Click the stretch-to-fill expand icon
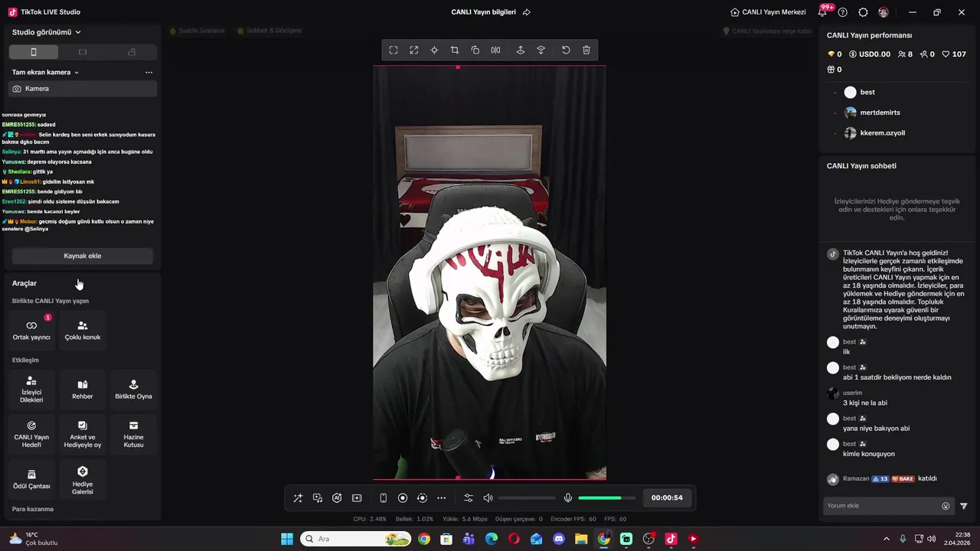This screenshot has width=980, height=551. click(x=414, y=50)
